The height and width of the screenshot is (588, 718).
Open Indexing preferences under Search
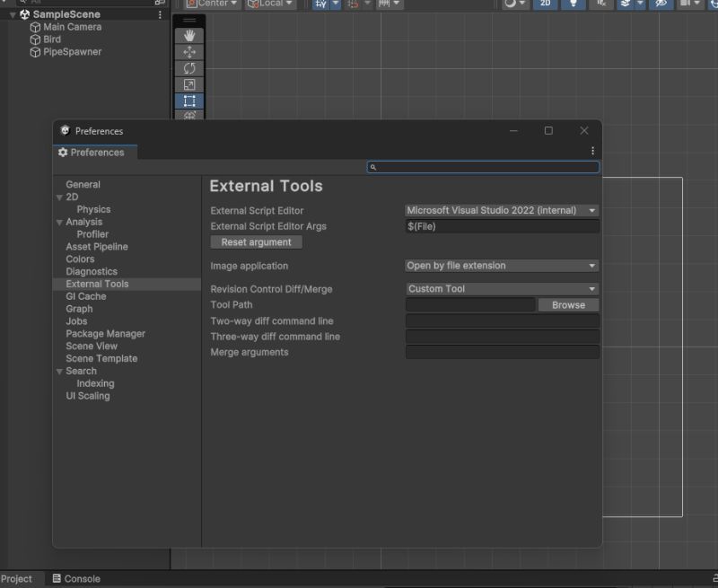coord(95,383)
